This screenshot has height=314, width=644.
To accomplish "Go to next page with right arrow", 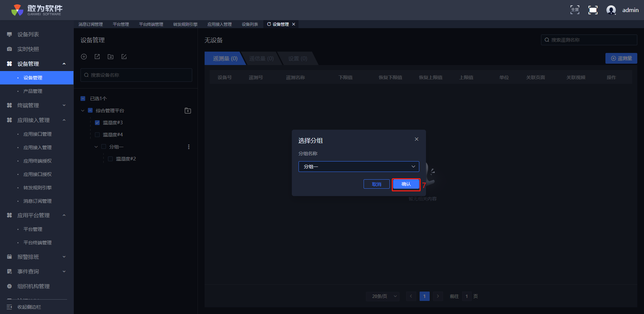I will [438, 296].
